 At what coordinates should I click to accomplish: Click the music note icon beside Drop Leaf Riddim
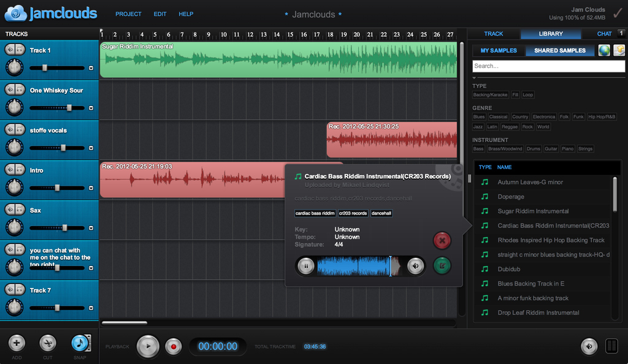click(x=484, y=313)
